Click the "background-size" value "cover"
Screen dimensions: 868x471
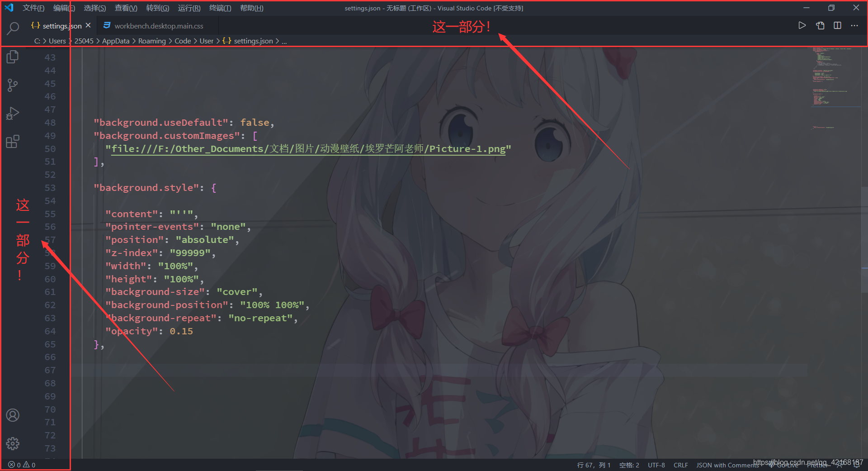tap(237, 292)
